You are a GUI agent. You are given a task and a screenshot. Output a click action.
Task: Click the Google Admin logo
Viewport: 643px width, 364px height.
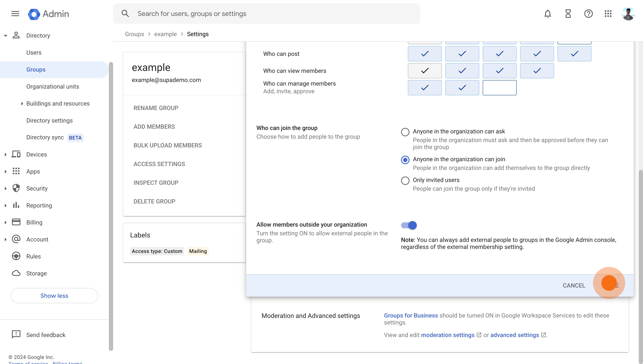click(48, 14)
